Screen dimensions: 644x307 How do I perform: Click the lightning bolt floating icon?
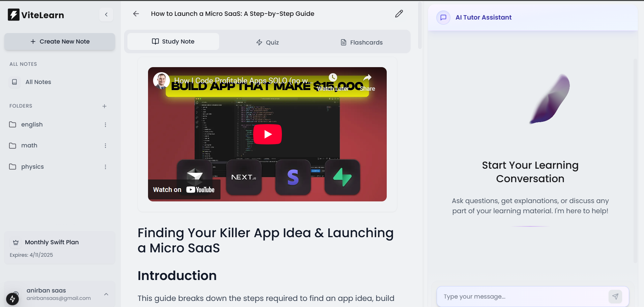(12, 299)
